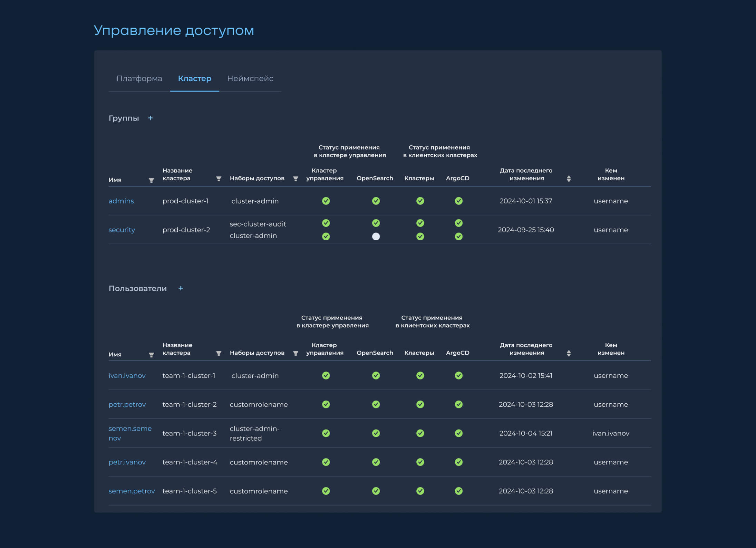Click the green OpenSearch status for admins group

[x=376, y=201]
